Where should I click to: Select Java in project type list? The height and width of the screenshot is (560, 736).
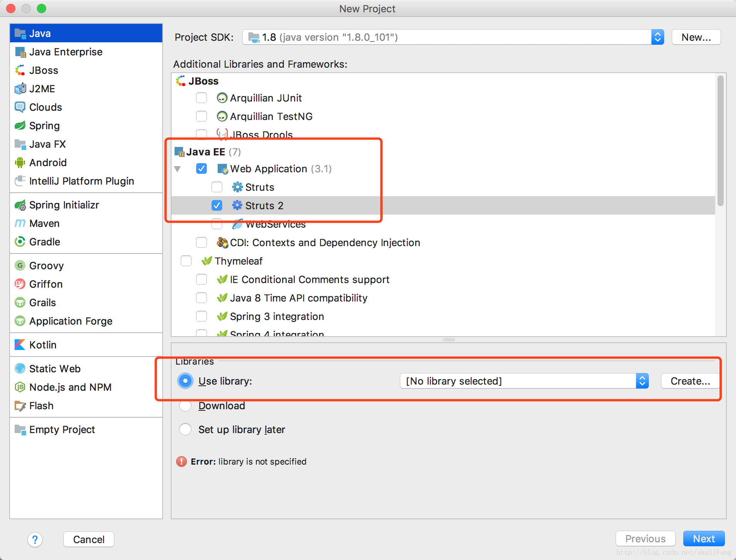point(86,33)
